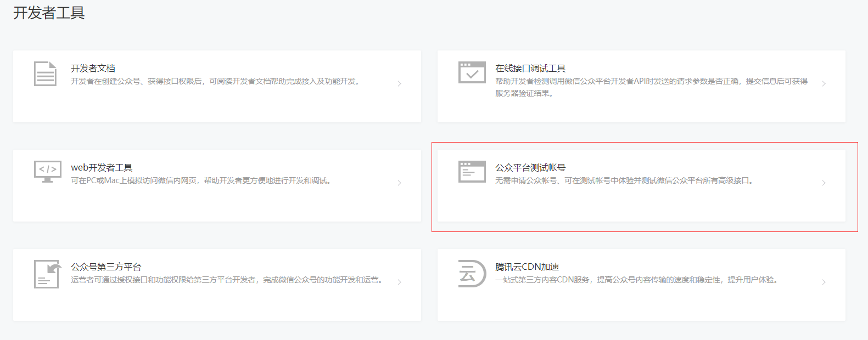Image resolution: width=868 pixels, height=340 pixels.
Task: Open the 在线接口调试工具 title link
Action: [x=530, y=68]
